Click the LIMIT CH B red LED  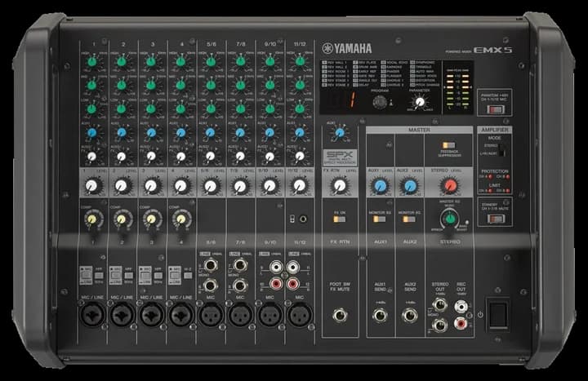click(507, 190)
